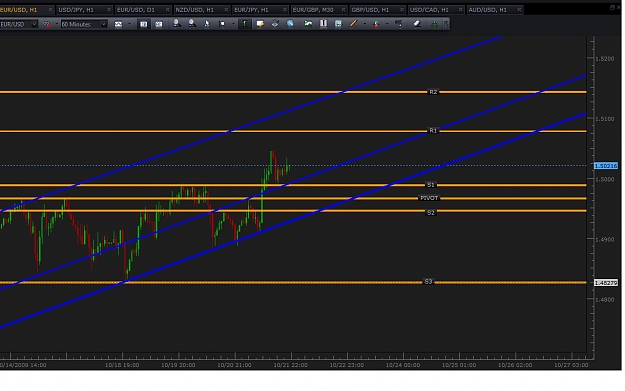Screen dimensions: 625x391
Task: Click the 10/21 22:00 time axis label
Action: 290,365
